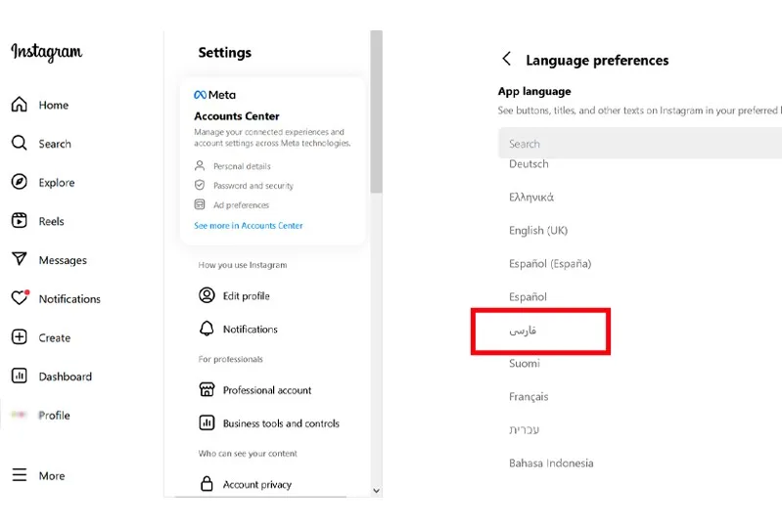Select English (UK) as app language
Screen dimensions: 782x532
(538, 231)
